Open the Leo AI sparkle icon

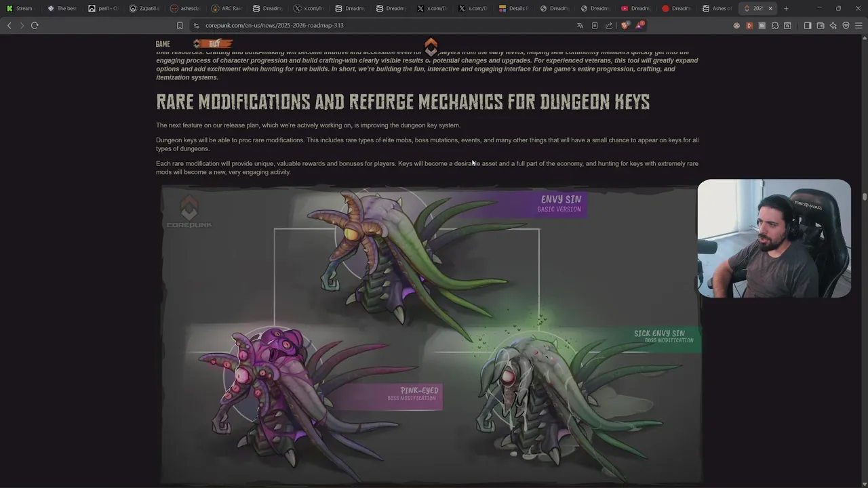pos(833,25)
